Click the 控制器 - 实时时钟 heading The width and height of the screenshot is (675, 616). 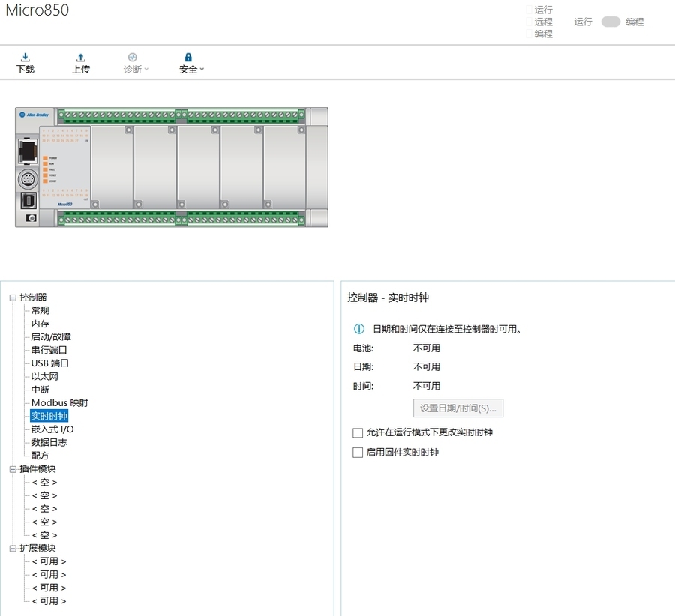click(388, 298)
